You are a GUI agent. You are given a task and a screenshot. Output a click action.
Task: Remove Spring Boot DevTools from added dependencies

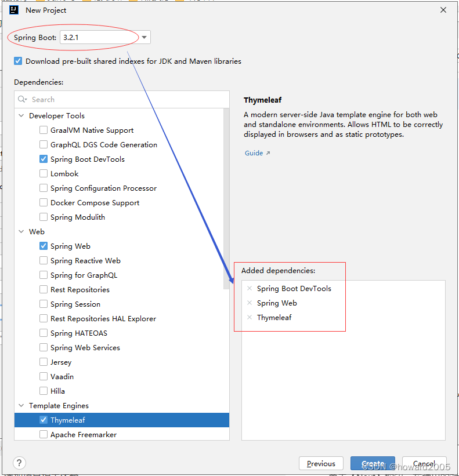[250, 288]
